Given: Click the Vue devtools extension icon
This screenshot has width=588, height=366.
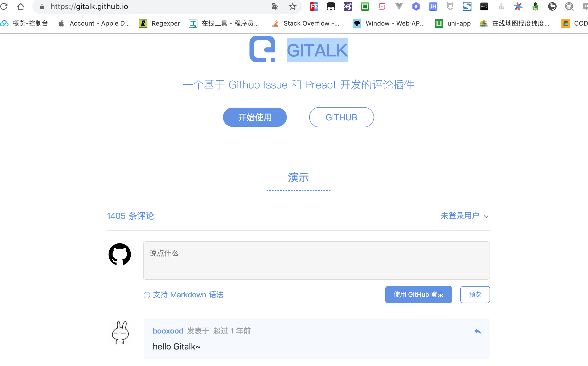Looking at the screenshot, I should click(399, 6).
